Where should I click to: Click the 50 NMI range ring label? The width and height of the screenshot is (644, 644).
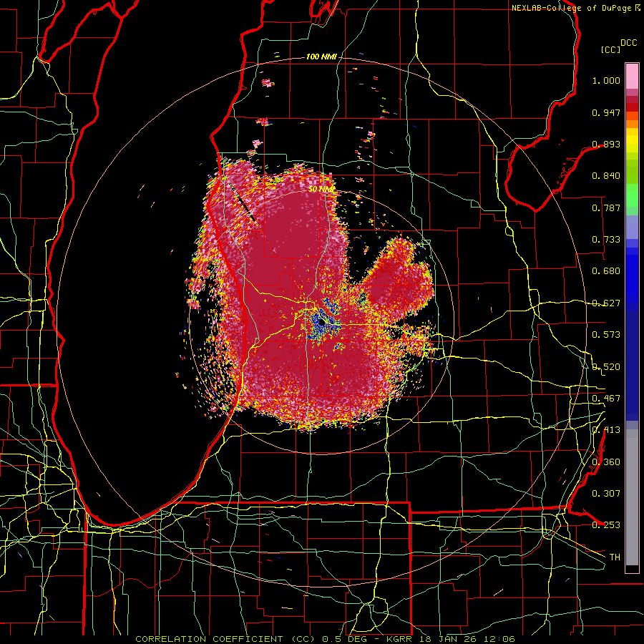tap(321, 190)
